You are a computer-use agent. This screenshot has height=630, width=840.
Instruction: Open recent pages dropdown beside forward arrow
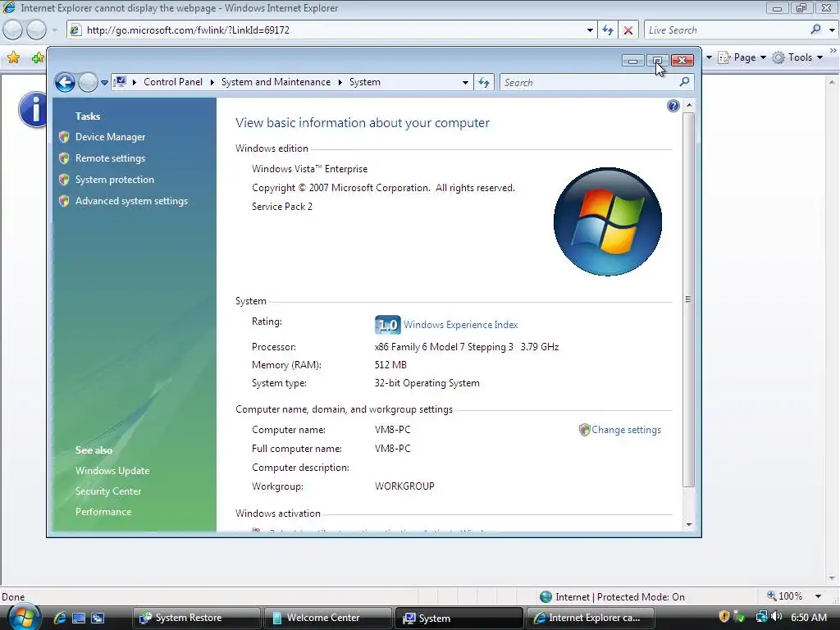tap(104, 83)
